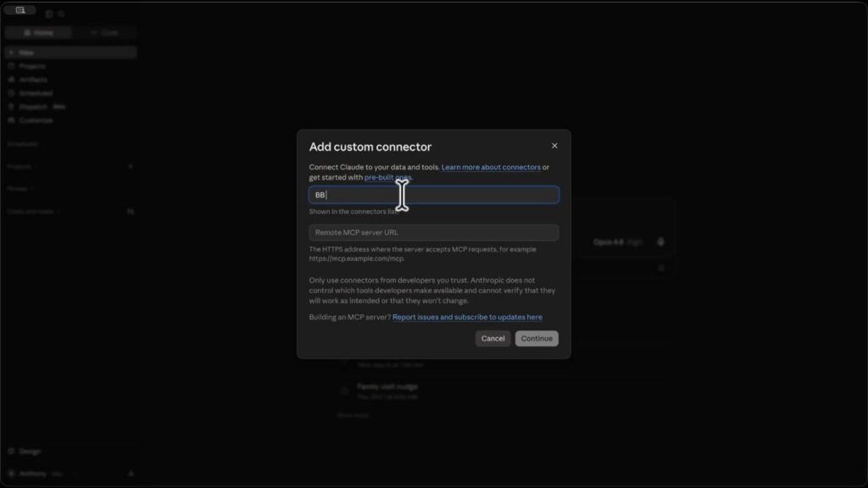Switch to the Code tab in sidebar
This screenshot has height=488, width=868.
click(104, 33)
